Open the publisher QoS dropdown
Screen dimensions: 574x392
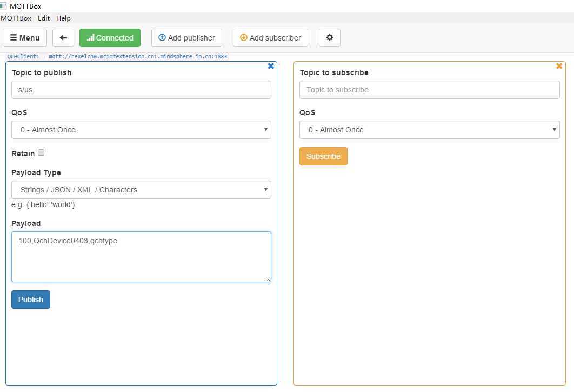pyautogui.click(x=141, y=130)
